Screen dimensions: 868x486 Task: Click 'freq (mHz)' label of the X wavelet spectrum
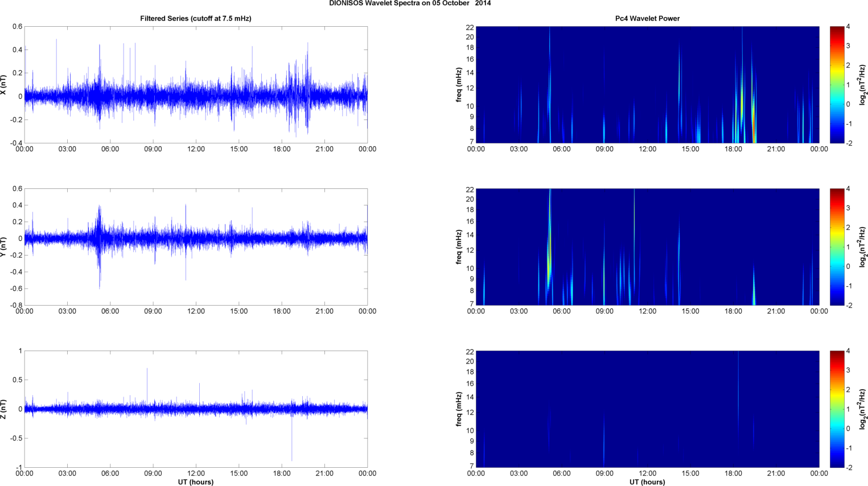459,85
